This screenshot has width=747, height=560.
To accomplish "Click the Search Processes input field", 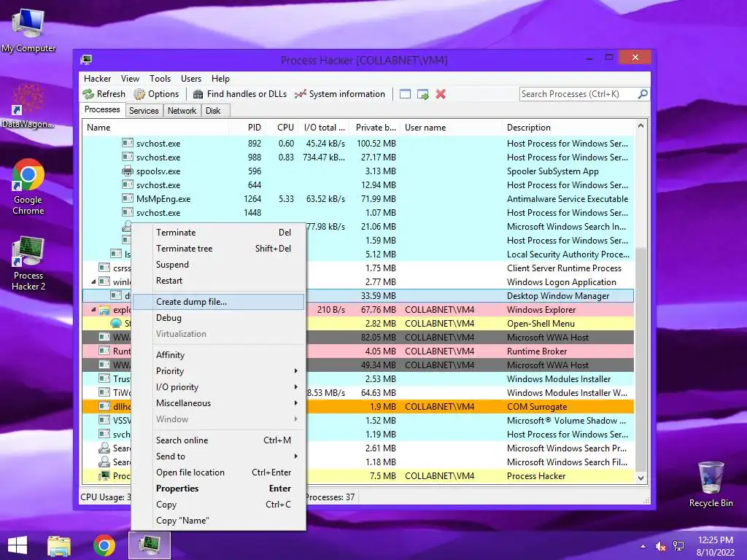I will click(578, 94).
